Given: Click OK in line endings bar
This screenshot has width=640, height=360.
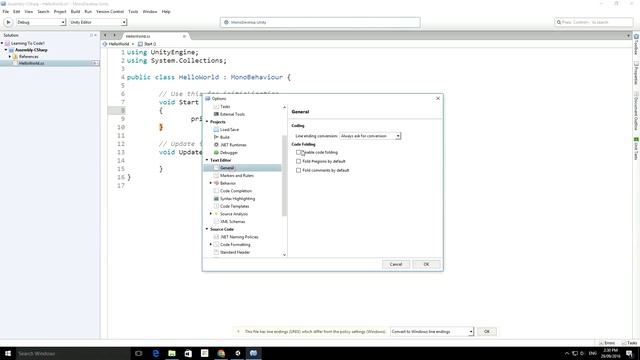Looking at the screenshot, I should (x=487, y=331).
